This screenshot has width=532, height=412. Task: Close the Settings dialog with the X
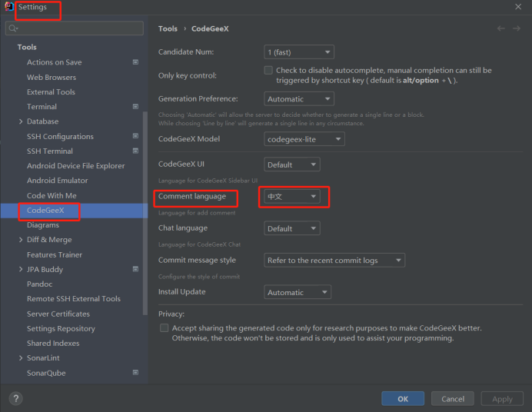518,6
